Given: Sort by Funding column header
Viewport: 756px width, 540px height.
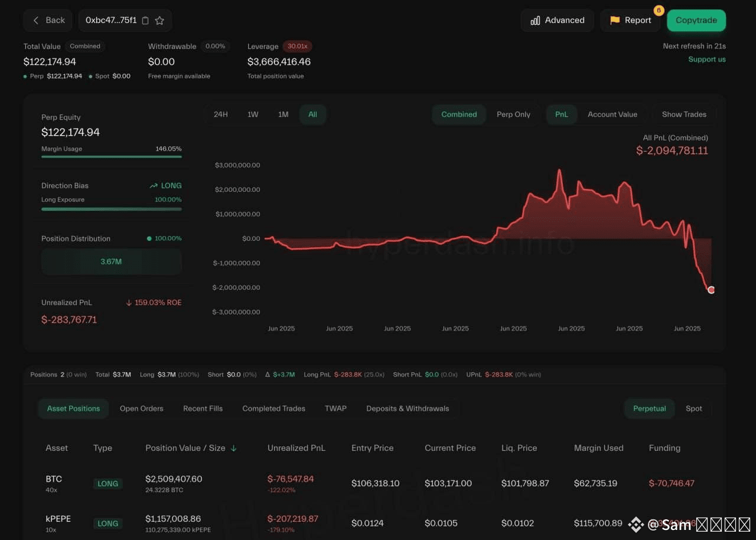Looking at the screenshot, I should click(664, 448).
